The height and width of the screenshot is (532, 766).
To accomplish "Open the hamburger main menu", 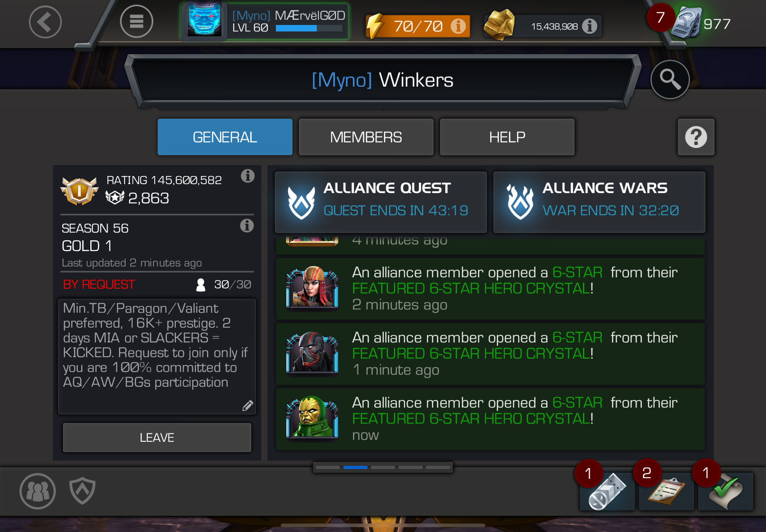I will click(136, 22).
